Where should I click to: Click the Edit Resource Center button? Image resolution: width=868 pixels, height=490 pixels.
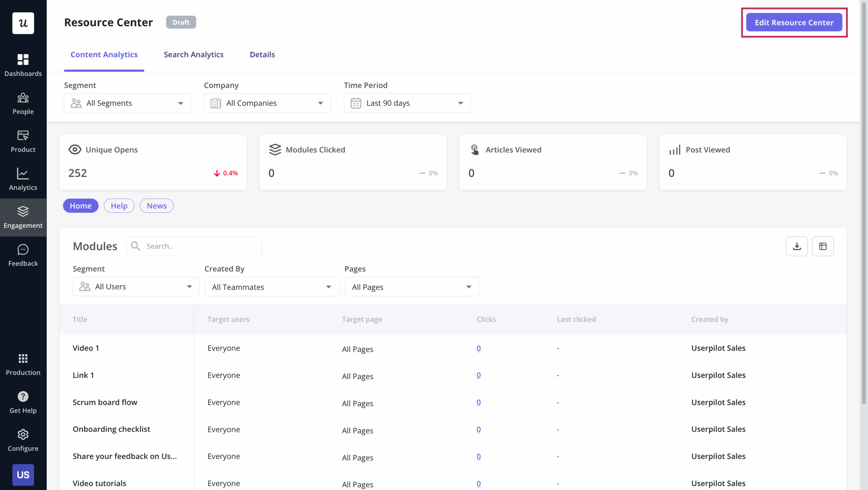pos(794,22)
